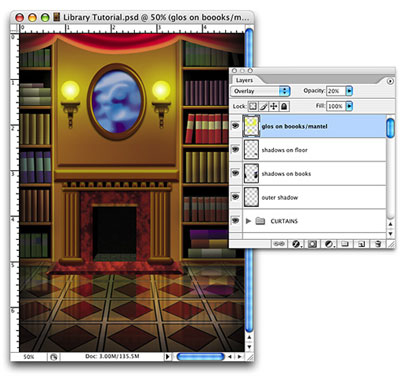Click the document scroll left arrow
This screenshot has width=400, height=388.
point(229,357)
